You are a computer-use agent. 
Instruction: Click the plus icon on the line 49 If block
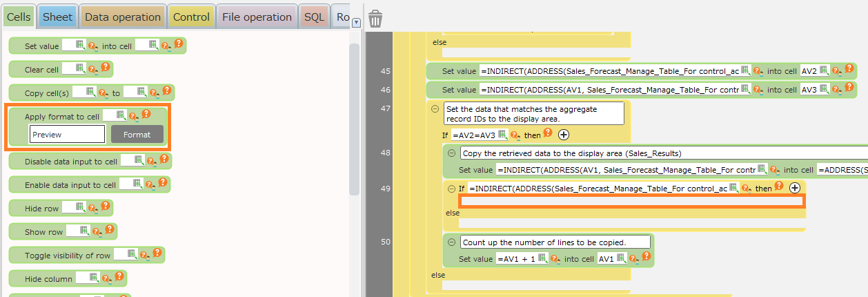(x=794, y=187)
